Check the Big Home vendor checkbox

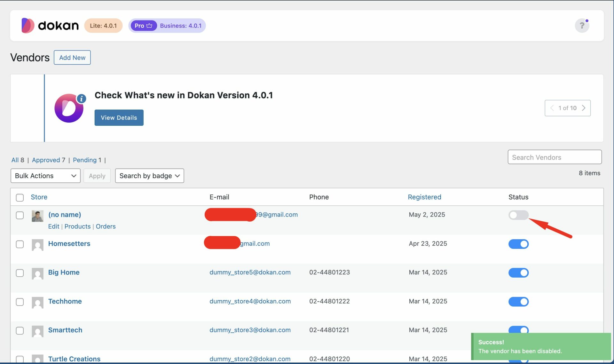(x=20, y=273)
